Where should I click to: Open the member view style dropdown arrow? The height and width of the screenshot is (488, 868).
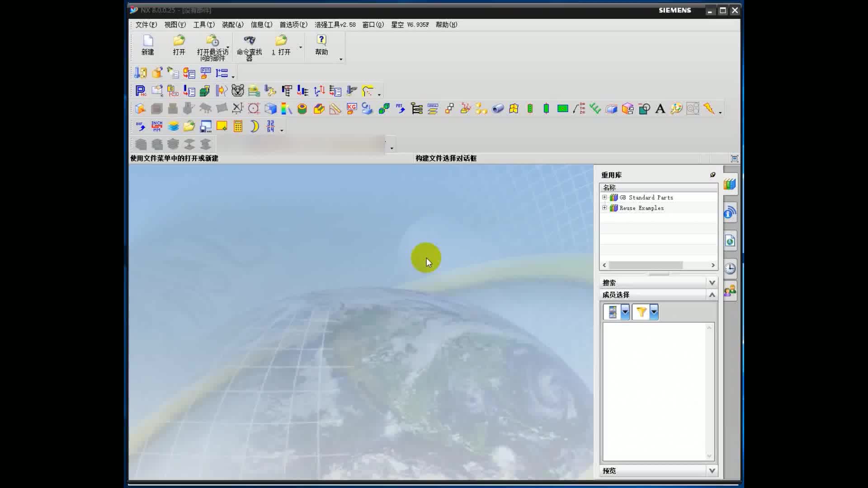click(625, 312)
